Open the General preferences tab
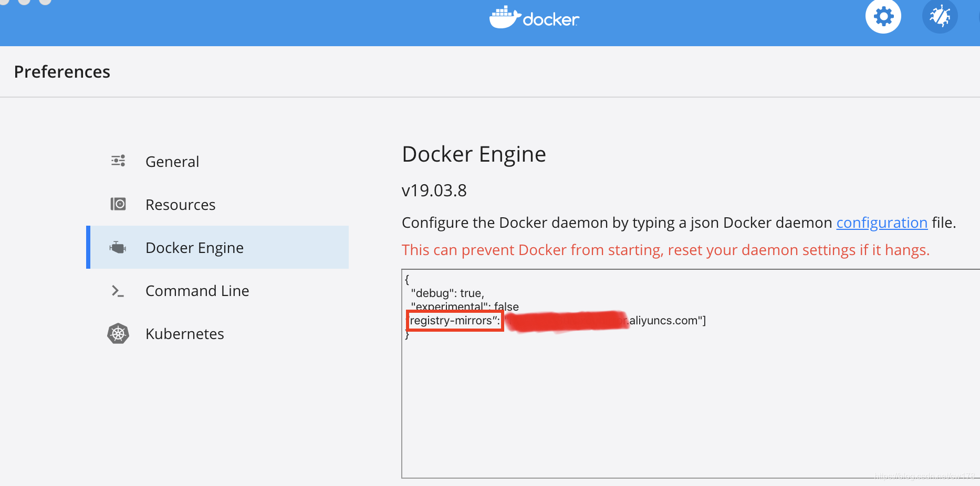This screenshot has width=980, height=486. pyautogui.click(x=217, y=161)
